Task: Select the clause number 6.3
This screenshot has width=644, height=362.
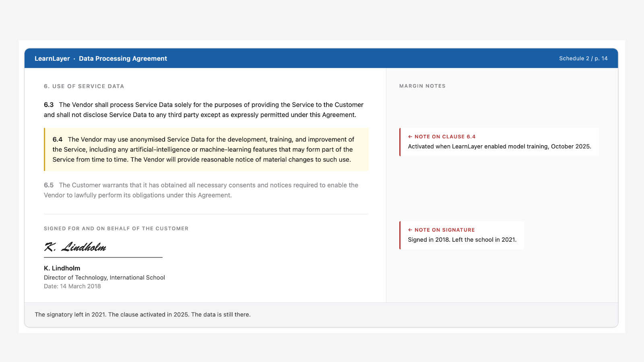Action: tap(49, 105)
